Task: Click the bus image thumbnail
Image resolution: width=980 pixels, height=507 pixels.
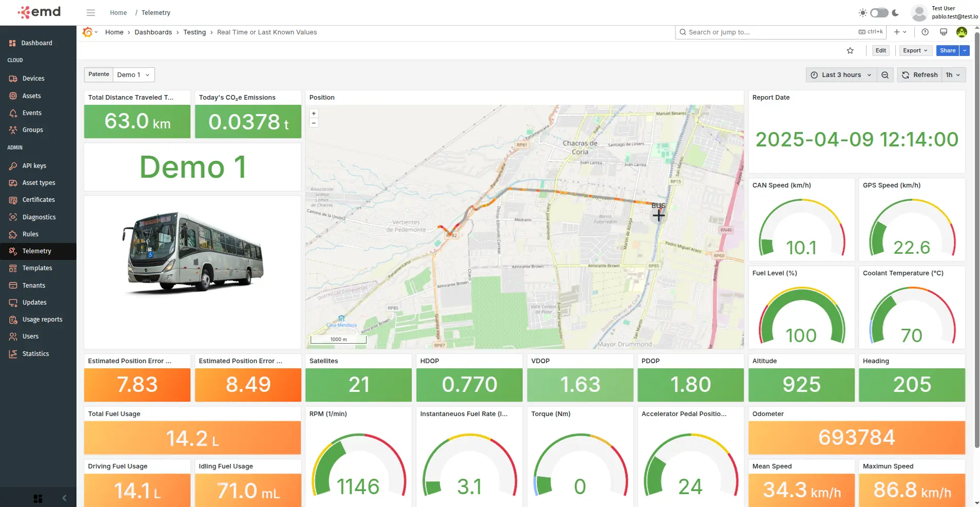Action: pos(193,253)
